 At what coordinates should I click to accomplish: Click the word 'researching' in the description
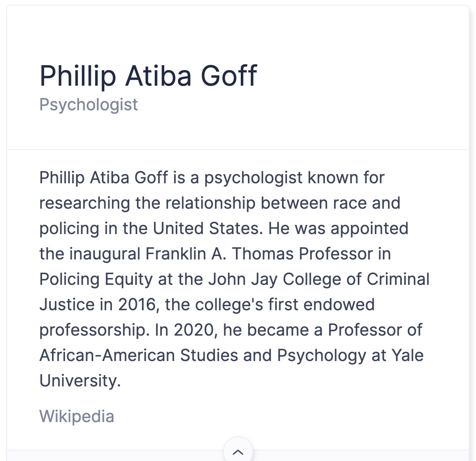(x=84, y=203)
